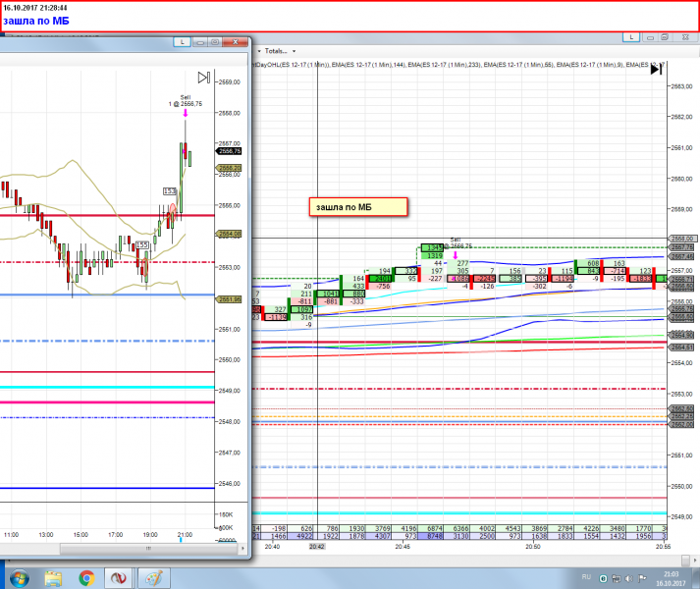Launch Google Chrome from the taskbar
Screen dimensions: 700x589
coord(86,576)
